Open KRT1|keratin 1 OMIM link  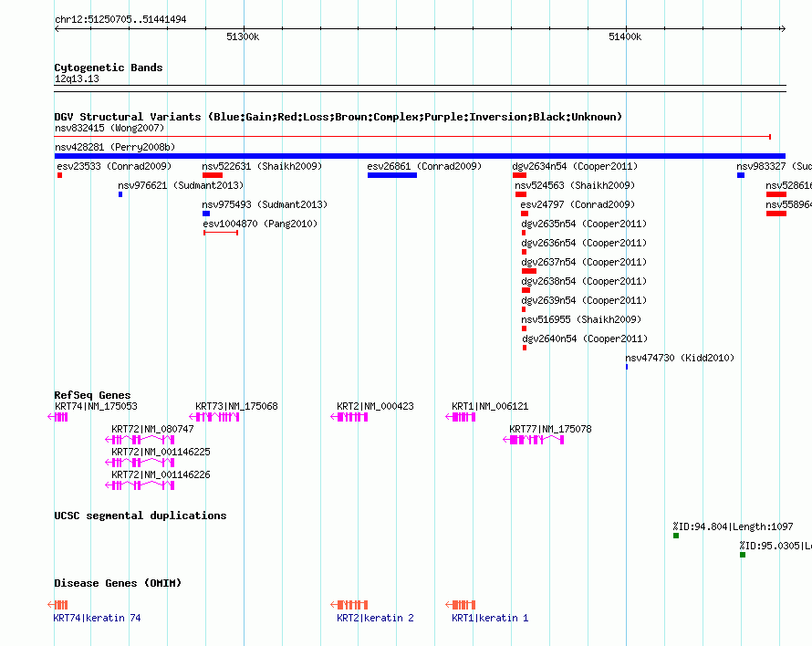point(490,618)
